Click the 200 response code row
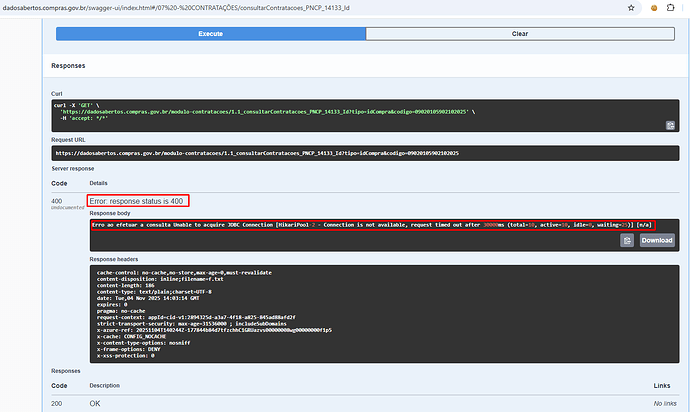 pyautogui.click(x=57, y=404)
